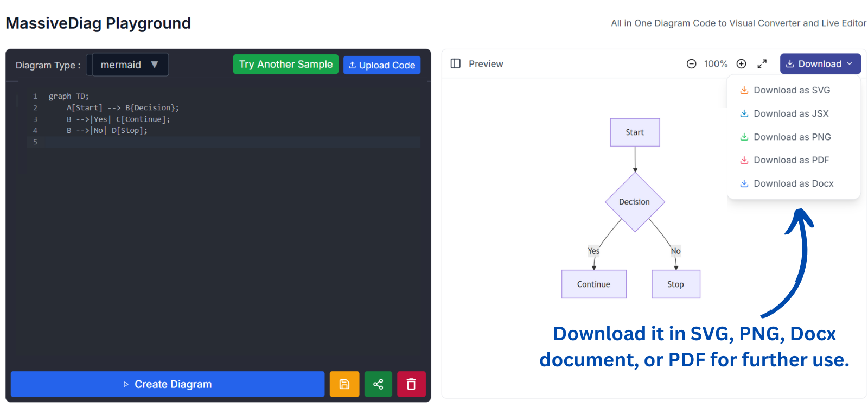Click the Start node in the diagram
The width and height of the screenshot is (868, 407).
635,132
